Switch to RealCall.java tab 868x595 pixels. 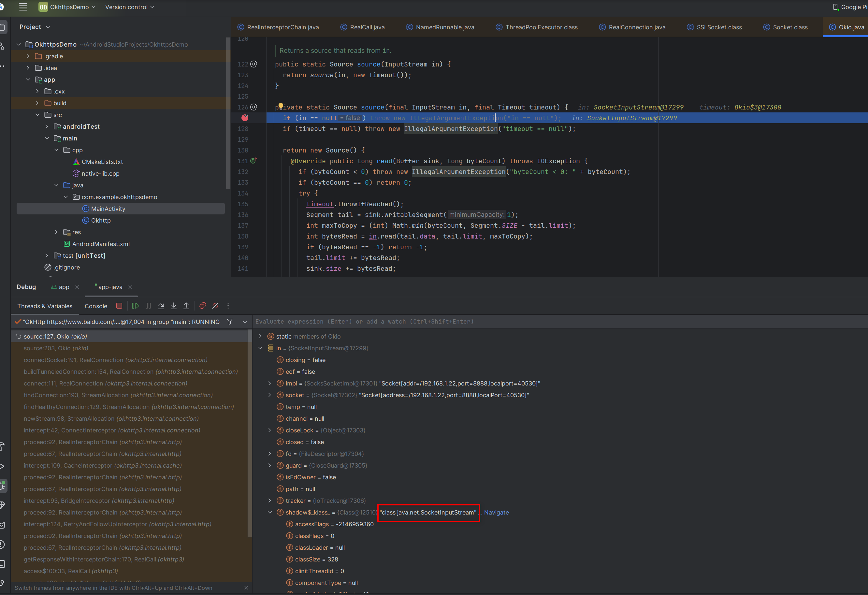coord(362,27)
